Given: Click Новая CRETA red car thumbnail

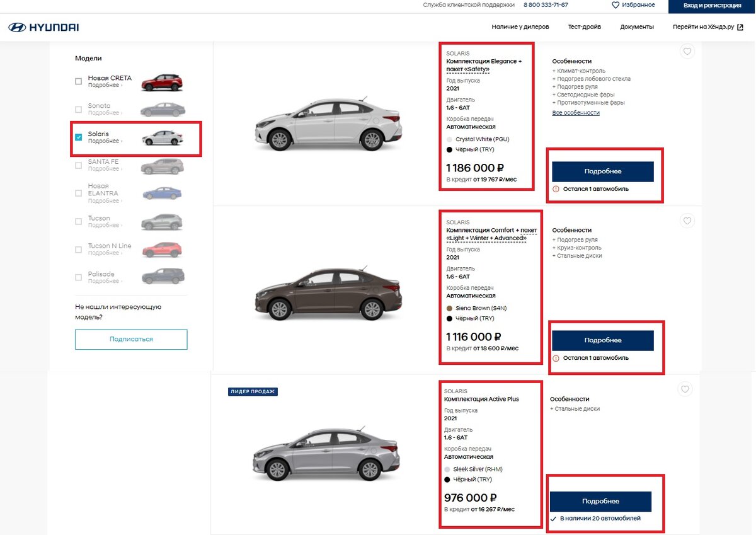Looking at the screenshot, I should point(162,83).
